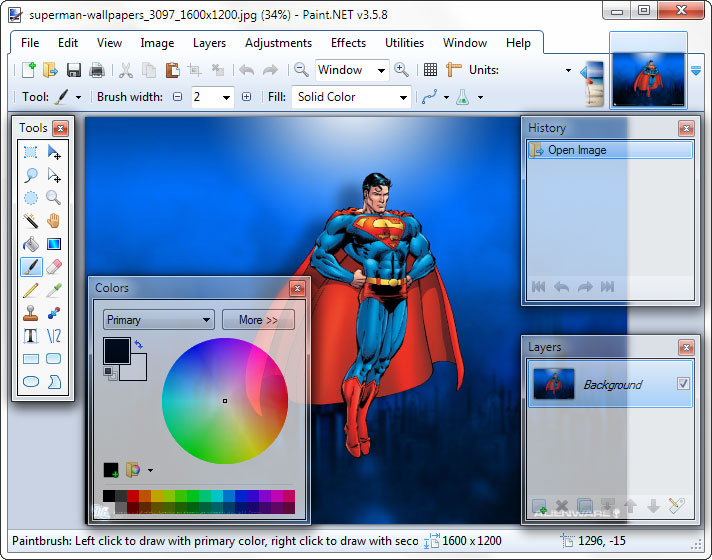Image resolution: width=712 pixels, height=560 pixels.
Task: Click the secondary color swatch
Action: pyautogui.click(x=138, y=371)
